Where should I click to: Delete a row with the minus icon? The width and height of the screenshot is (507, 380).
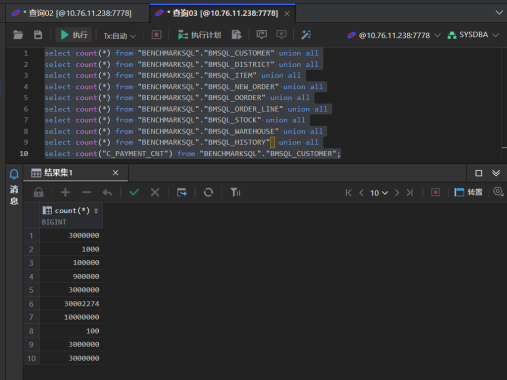pyautogui.click(x=86, y=192)
